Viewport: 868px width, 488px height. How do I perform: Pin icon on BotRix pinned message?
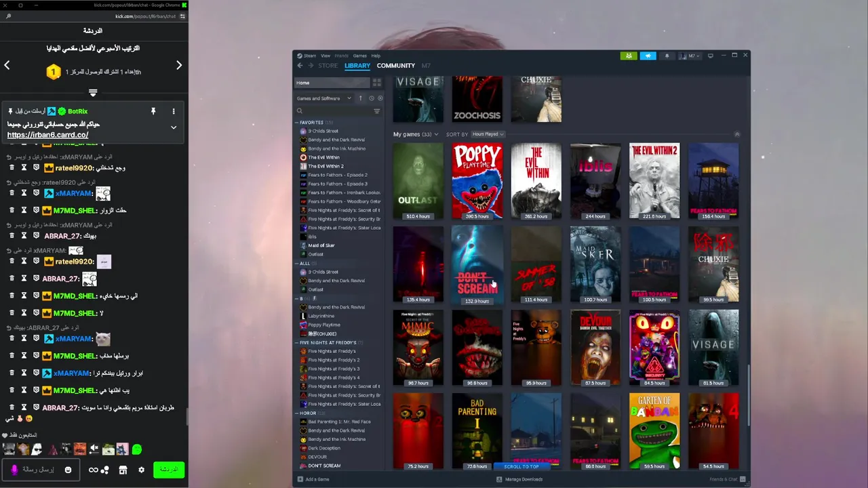click(153, 111)
